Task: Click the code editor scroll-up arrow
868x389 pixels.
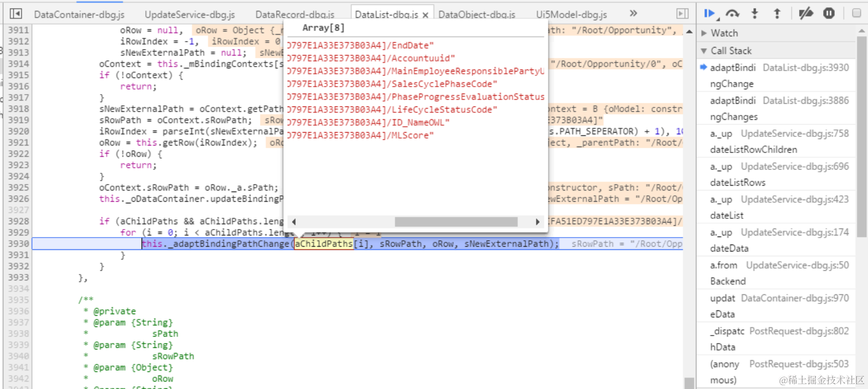Action: (689, 32)
